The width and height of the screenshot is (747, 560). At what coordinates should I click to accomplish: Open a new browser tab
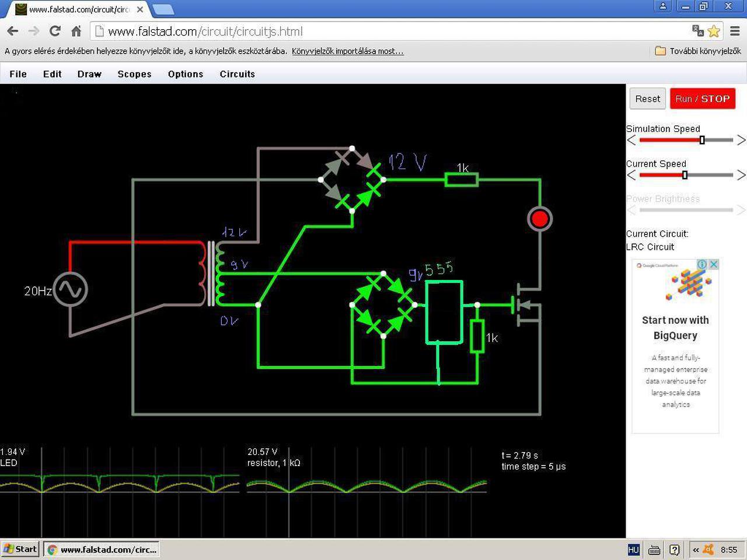(162, 9)
